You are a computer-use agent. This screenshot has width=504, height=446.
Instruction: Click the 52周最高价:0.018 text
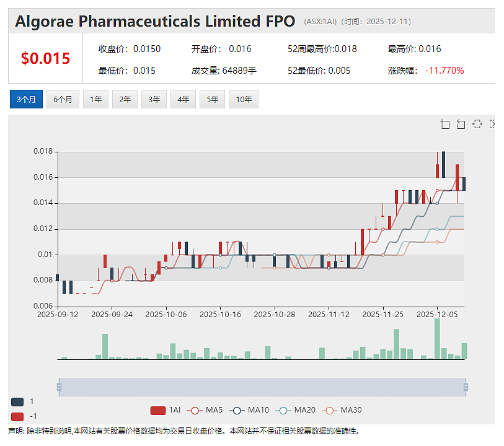click(322, 49)
